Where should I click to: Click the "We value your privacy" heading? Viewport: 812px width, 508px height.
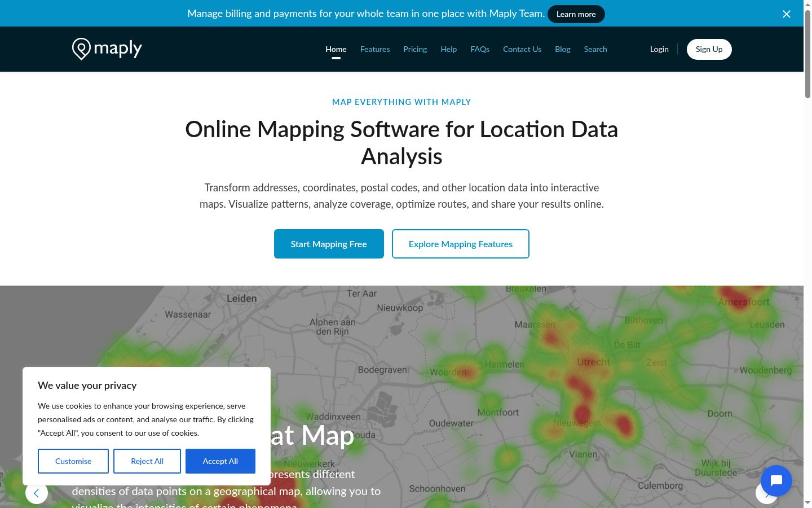[x=87, y=386]
